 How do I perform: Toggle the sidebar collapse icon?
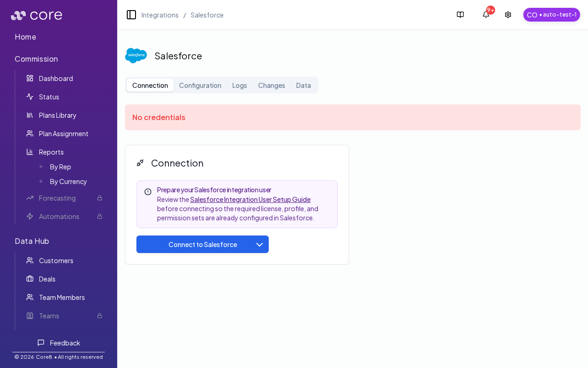131,14
